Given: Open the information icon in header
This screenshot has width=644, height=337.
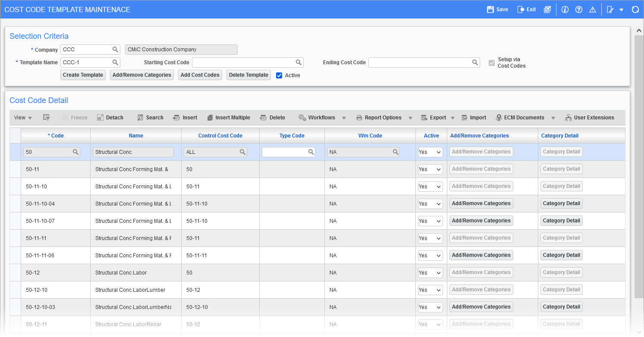Looking at the screenshot, I should 565,9.
